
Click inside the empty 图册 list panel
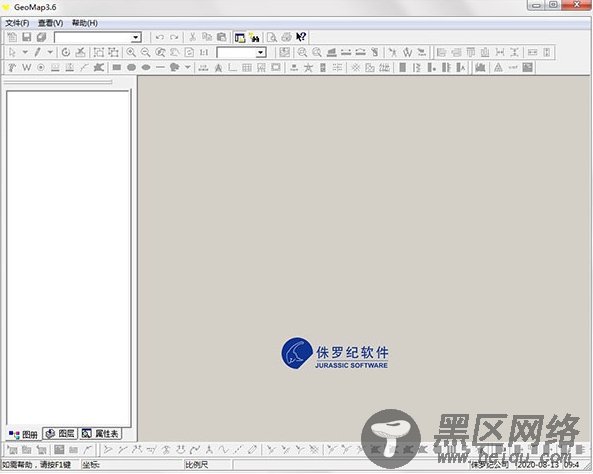pos(68,258)
